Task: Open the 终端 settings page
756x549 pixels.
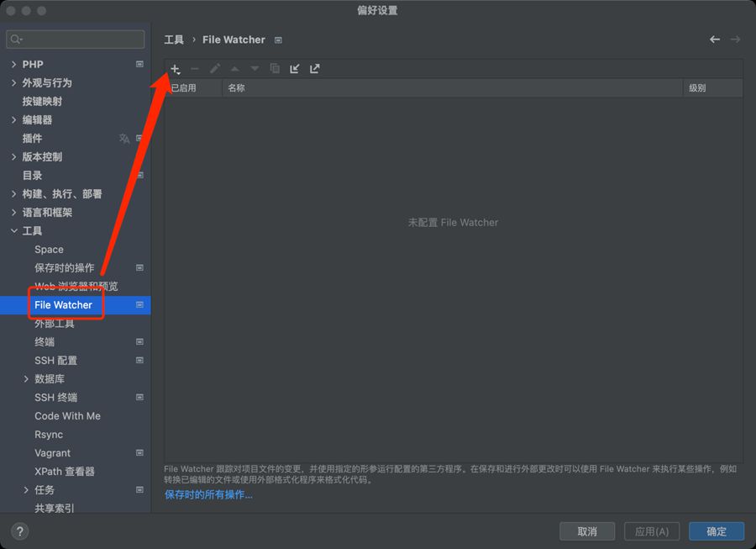Action: point(45,342)
